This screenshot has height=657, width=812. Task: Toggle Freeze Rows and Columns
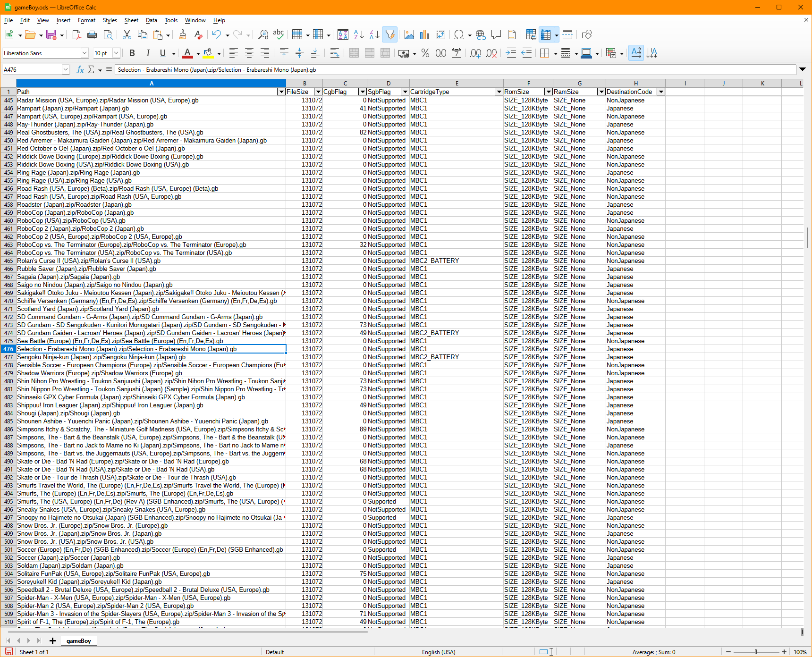point(546,34)
